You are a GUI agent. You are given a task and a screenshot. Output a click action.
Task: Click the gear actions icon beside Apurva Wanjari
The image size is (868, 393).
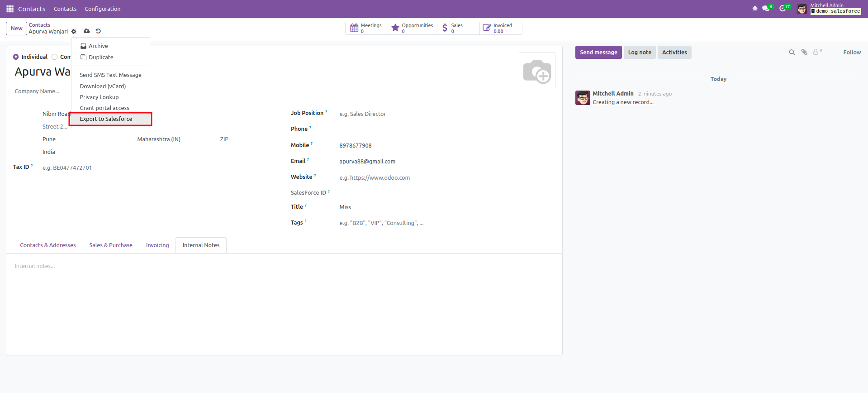[x=74, y=31]
